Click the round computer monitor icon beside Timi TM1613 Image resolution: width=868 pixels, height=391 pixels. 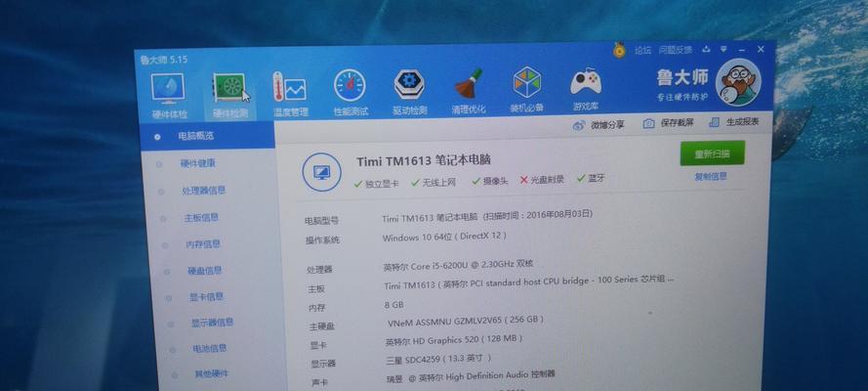[x=321, y=172]
